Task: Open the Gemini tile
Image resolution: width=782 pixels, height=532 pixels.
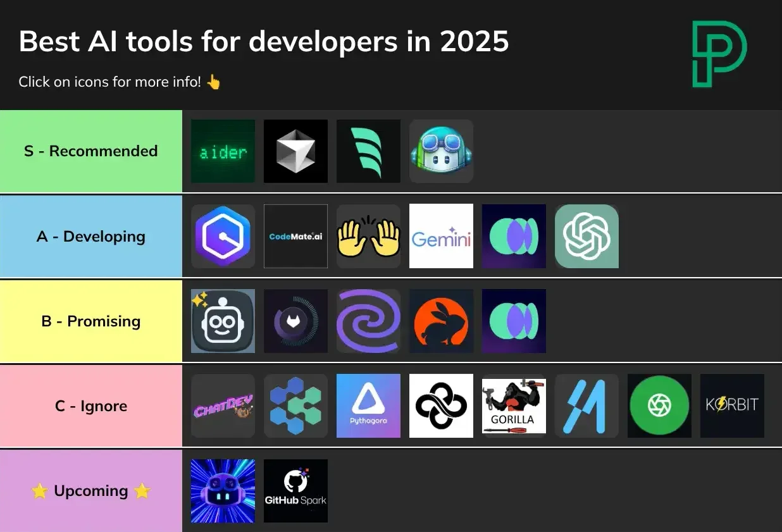Action: pyautogui.click(x=441, y=236)
